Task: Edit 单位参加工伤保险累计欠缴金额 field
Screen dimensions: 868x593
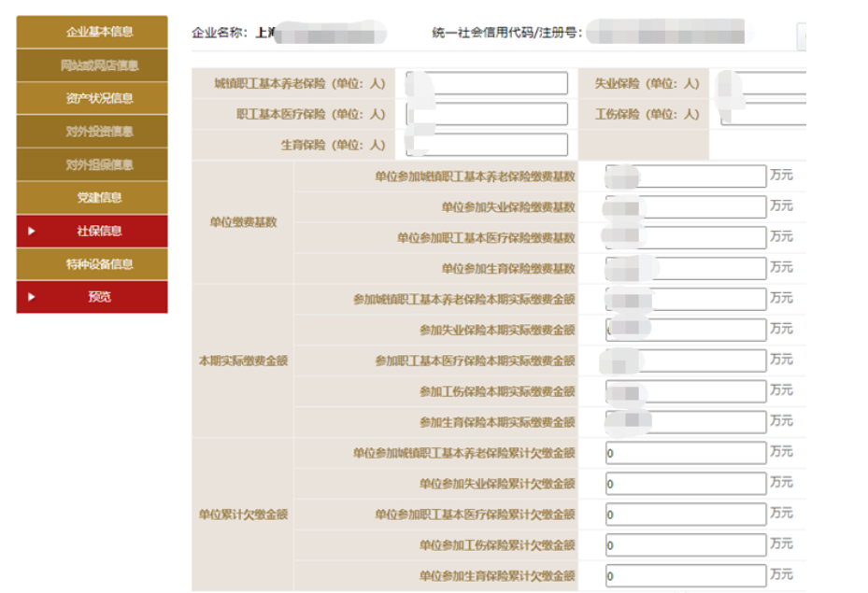Action: click(x=686, y=544)
